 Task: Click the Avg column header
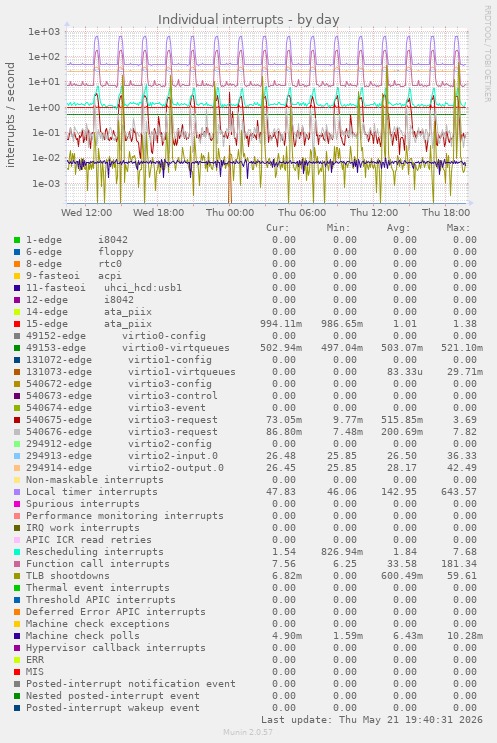click(398, 228)
